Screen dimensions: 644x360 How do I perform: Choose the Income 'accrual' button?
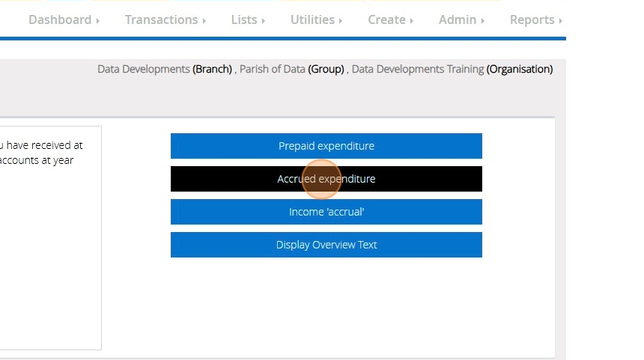326,212
